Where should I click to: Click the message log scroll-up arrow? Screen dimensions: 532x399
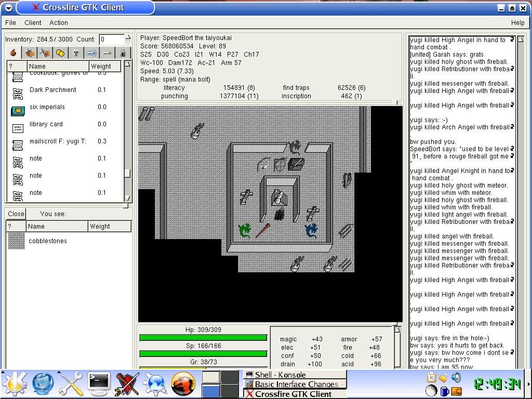[521, 39]
